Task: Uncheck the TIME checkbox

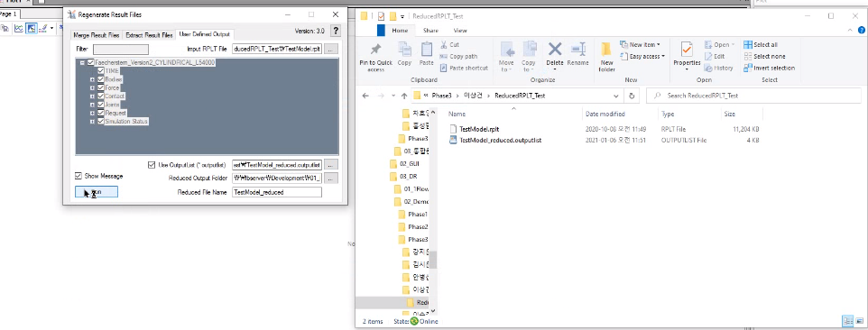Action: (101, 70)
